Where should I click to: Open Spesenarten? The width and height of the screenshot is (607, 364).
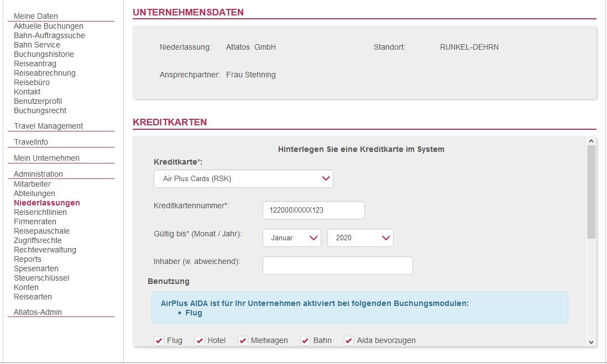point(36,268)
